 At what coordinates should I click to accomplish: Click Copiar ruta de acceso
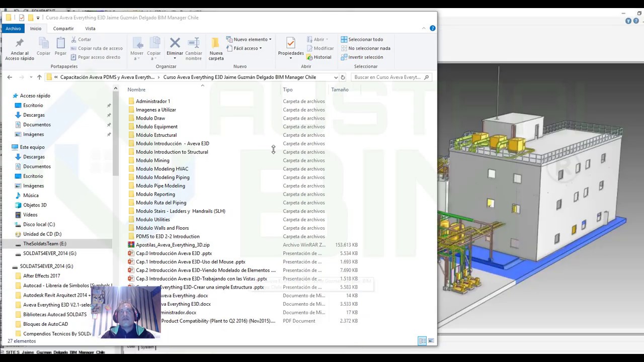pyautogui.click(x=97, y=48)
